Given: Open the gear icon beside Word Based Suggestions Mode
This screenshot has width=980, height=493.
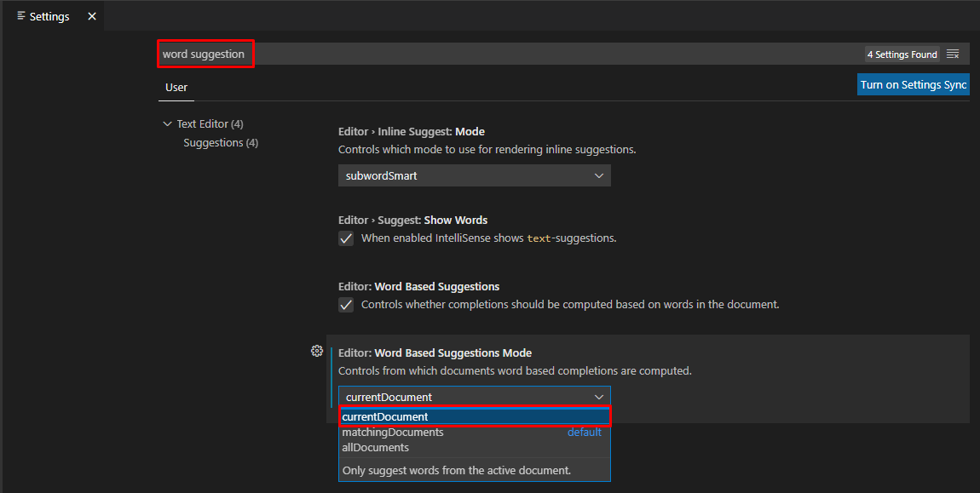Looking at the screenshot, I should (x=317, y=351).
